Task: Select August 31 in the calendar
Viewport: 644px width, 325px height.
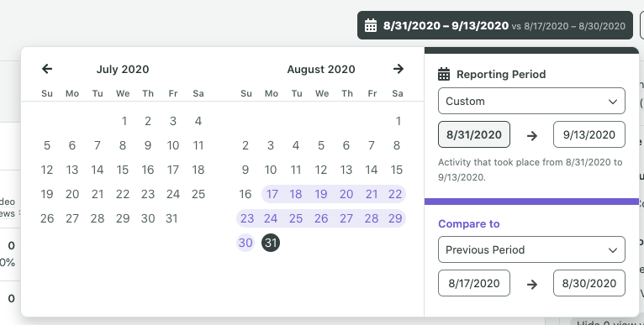Action: click(x=271, y=243)
